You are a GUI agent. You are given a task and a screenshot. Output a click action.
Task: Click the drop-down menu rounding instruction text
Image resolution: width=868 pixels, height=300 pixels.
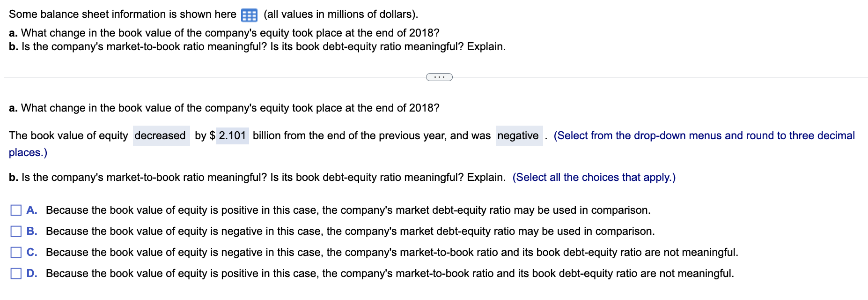702,136
